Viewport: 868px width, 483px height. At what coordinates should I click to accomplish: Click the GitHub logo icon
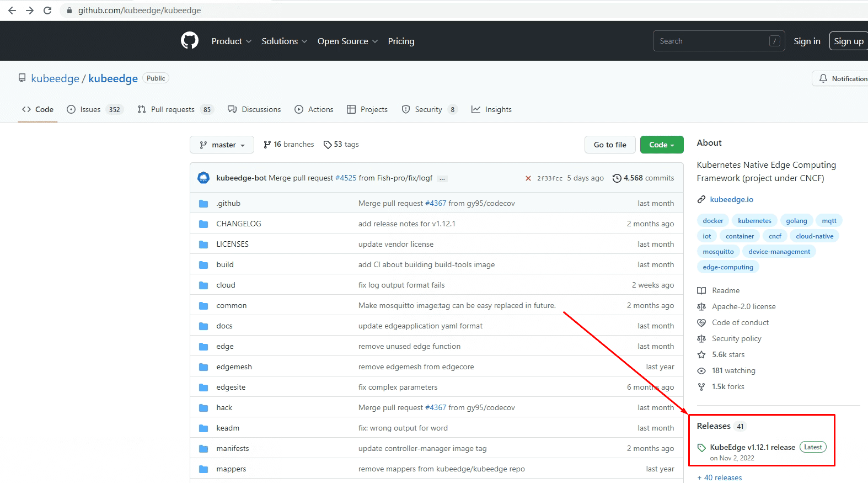(x=190, y=41)
